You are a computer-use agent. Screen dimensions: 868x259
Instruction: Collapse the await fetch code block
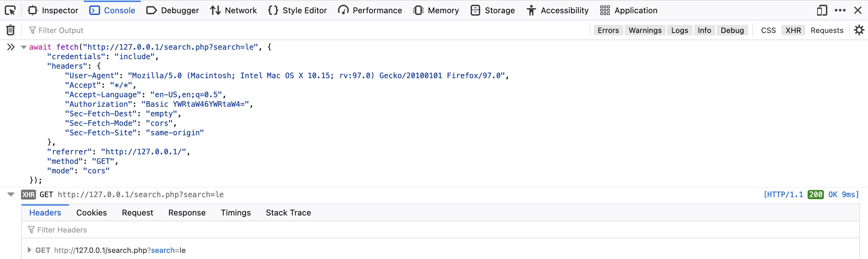(24, 47)
